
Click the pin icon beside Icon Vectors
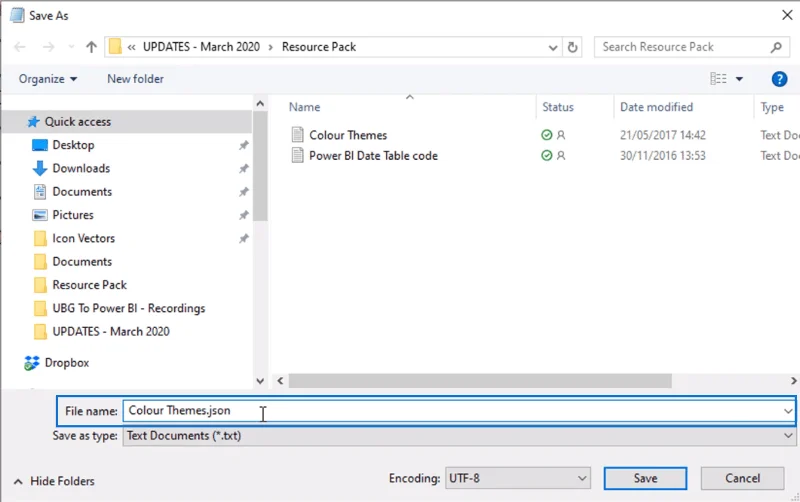pos(244,238)
